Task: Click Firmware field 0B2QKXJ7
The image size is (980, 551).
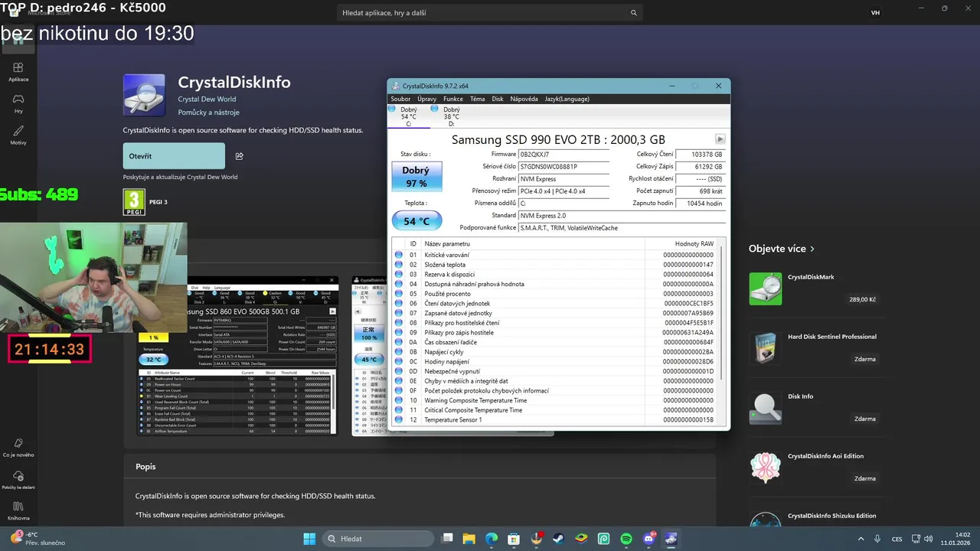Action: (x=564, y=154)
